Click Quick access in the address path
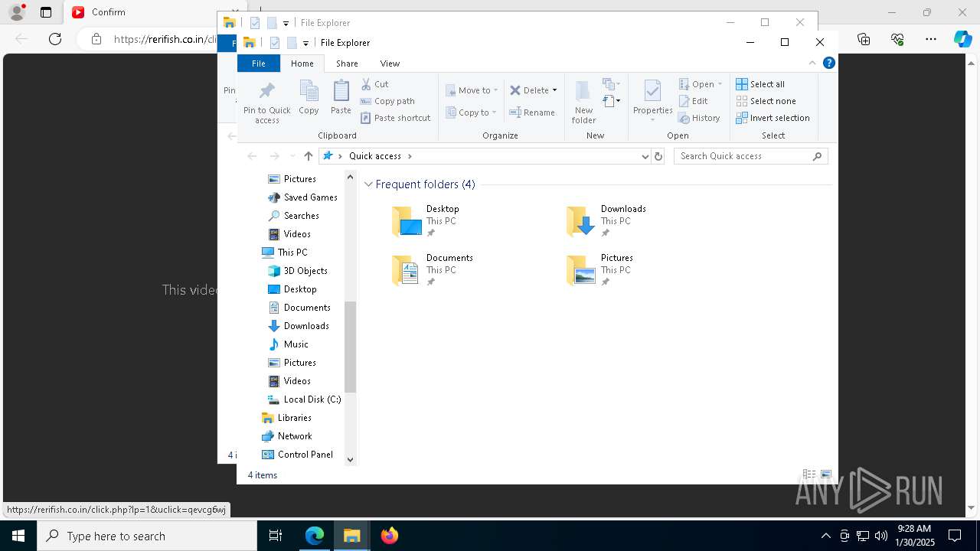This screenshot has width=980, height=551. pos(375,156)
